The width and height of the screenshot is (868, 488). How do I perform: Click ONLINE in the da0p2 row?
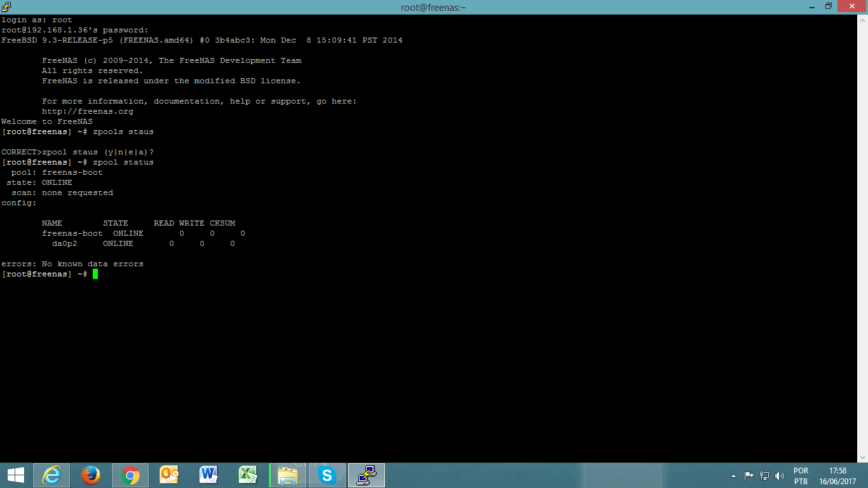[x=118, y=243]
